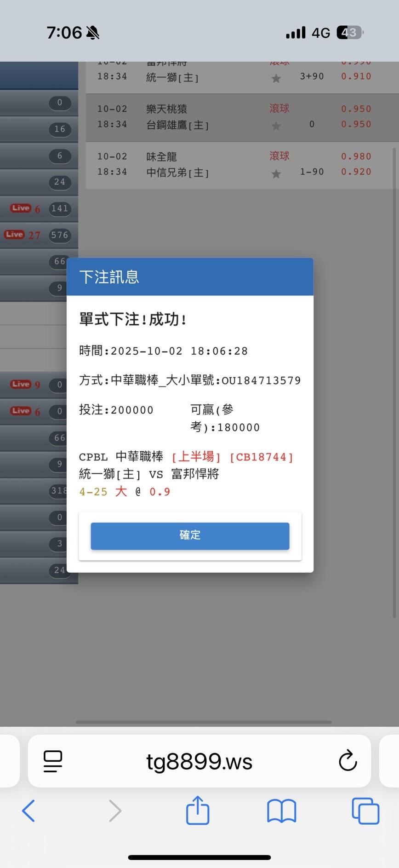
Task: Reload the tg8899.ws page
Action: click(348, 761)
